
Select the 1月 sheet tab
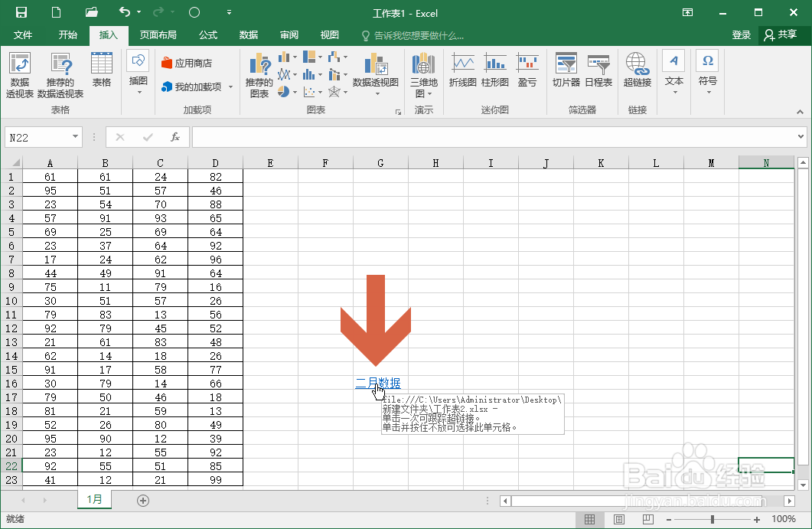click(x=94, y=500)
